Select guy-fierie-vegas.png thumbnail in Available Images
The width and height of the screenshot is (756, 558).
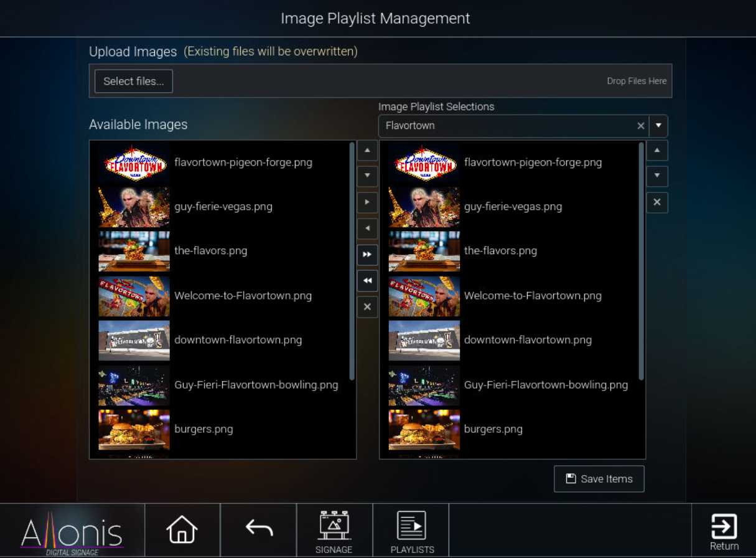[x=134, y=207]
